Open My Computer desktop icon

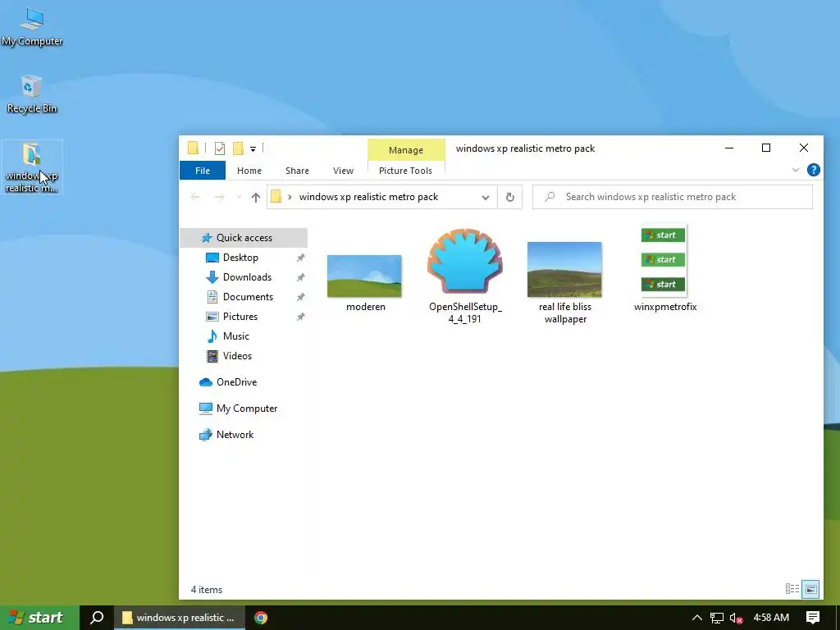[32, 27]
